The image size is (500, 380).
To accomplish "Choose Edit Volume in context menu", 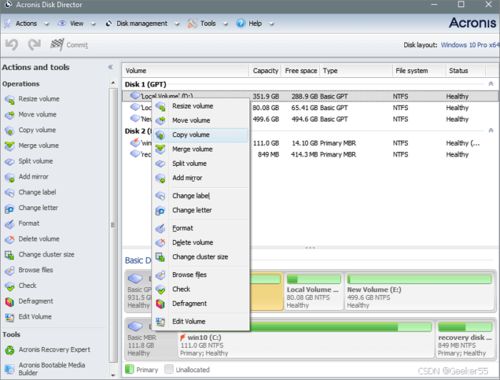I will tap(201, 322).
